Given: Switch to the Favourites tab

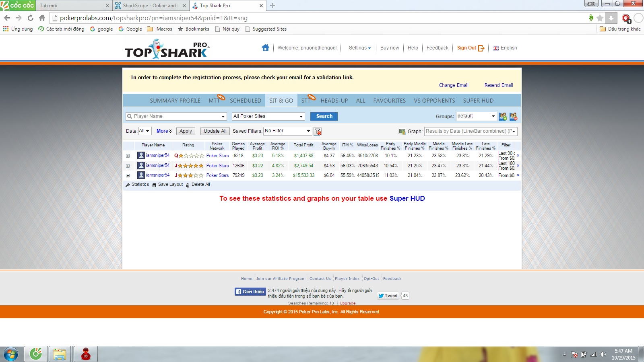Looking at the screenshot, I should [389, 101].
